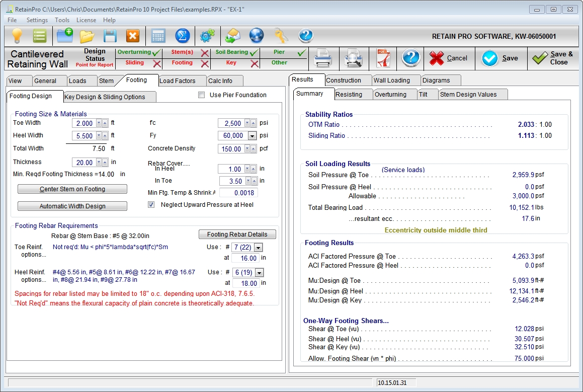Click the light bulb tips icon
Viewport: 583px width, 392px height.
click(17, 36)
